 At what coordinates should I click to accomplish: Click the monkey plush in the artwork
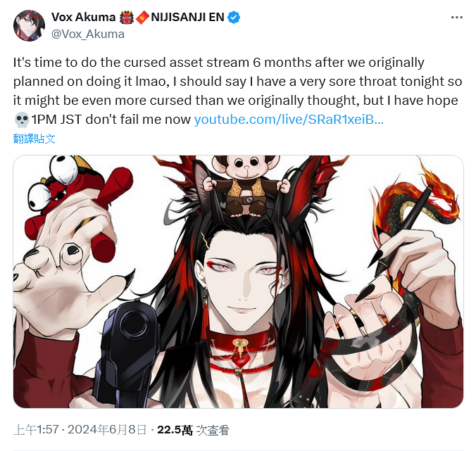(x=245, y=186)
